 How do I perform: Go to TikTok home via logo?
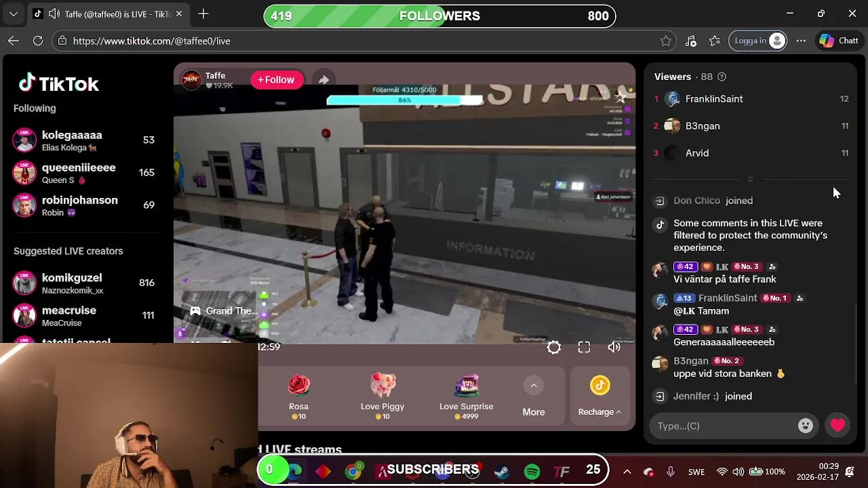[58, 83]
